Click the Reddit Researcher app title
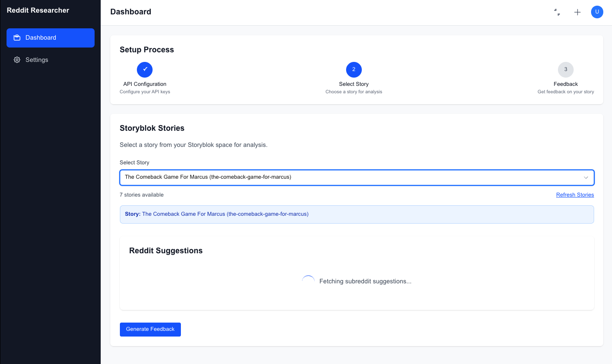The width and height of the screenshot is (612, 364). pos(38,10)
